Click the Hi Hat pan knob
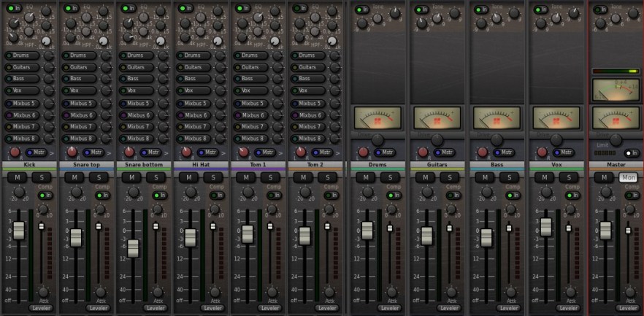The width and height of the screenshot is (644, 316). click(x=186, y=152)
